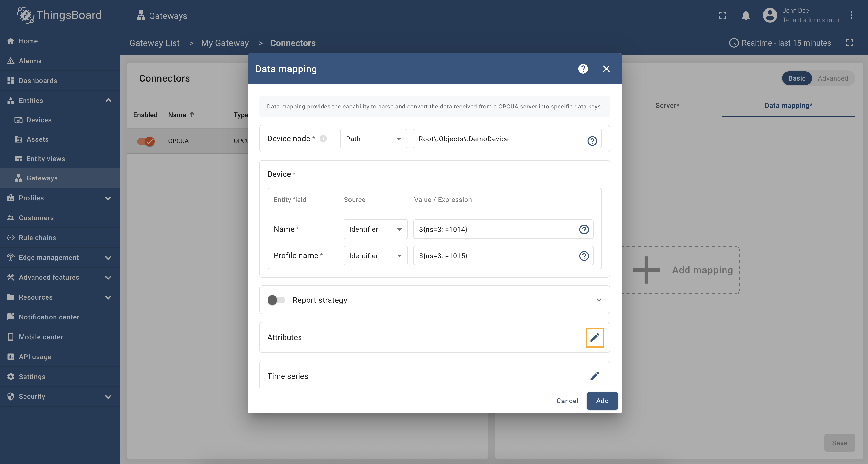Open the three-dot user menu
The height and width of the screenshot is (464, 868).
coord(851,15)
